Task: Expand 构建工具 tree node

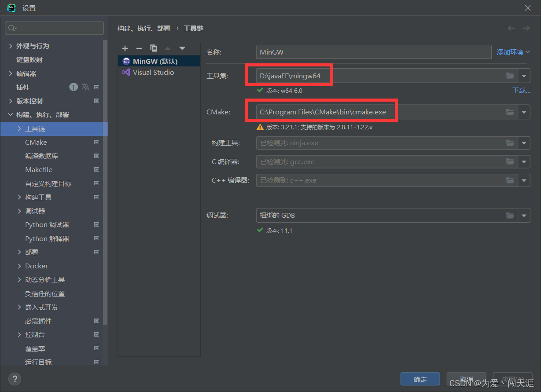Action: (19, 197)
